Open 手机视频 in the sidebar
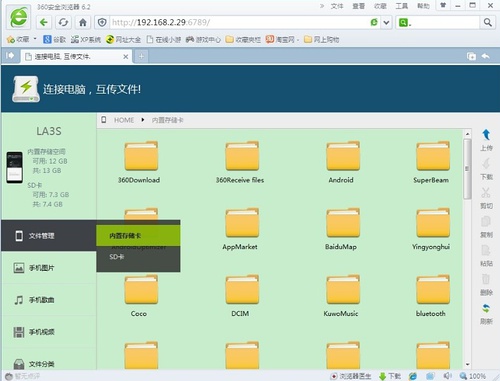 [x=49, y=332]
